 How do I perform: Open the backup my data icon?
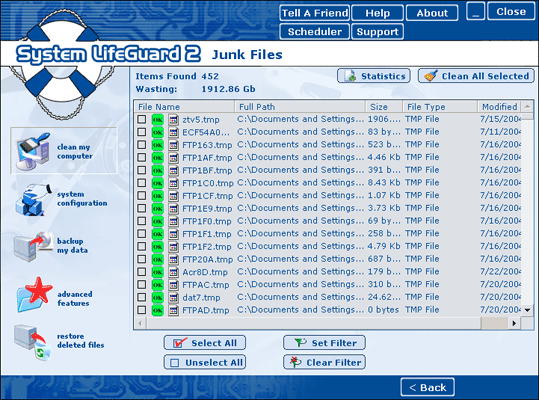pos(33,246)
